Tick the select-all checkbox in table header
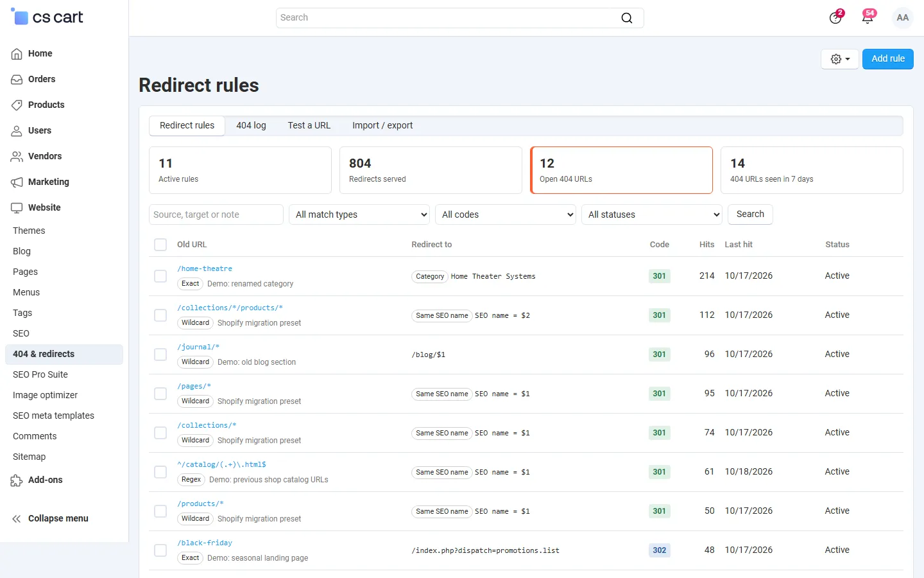Viewport: 924px width, 578px height. tap(160, 245)
